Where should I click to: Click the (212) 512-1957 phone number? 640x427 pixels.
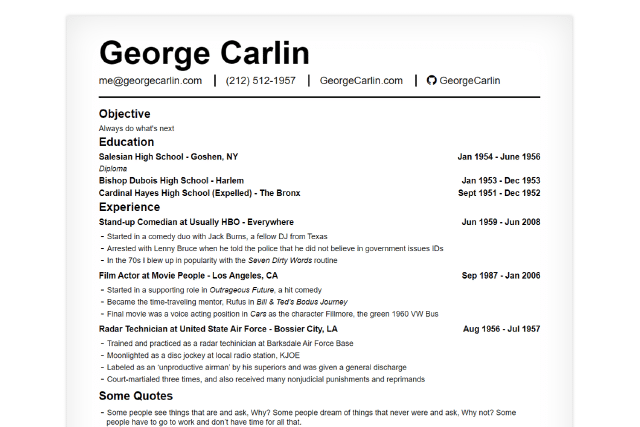(260, 81)
